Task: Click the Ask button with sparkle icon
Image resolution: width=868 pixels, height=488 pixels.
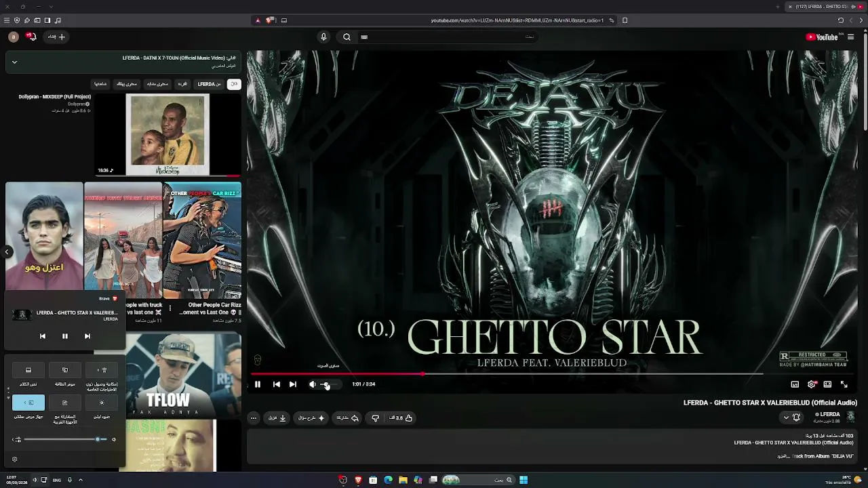Action: point(312,418)
